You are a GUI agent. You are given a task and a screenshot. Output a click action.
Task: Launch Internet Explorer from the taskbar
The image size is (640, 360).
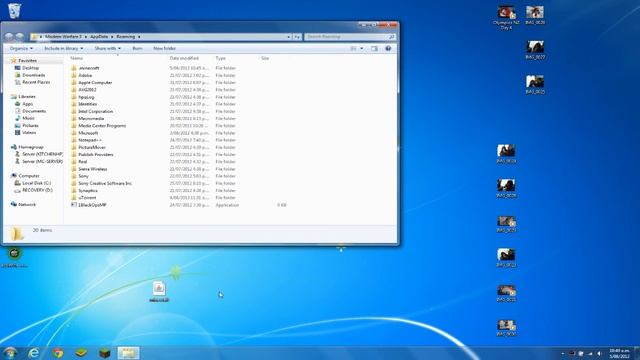[x=33, y=353]
